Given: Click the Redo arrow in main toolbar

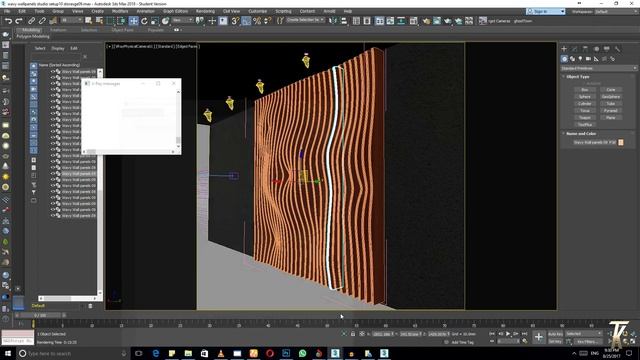Looking at the screenshot, I should (19, 21).
